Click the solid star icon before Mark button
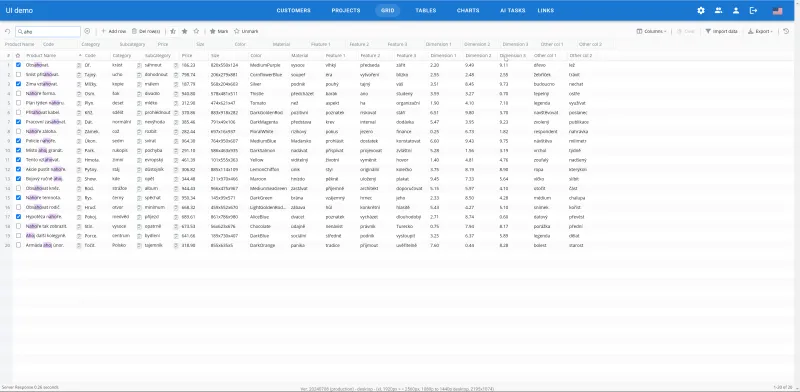800x392 pixels. 185,31
